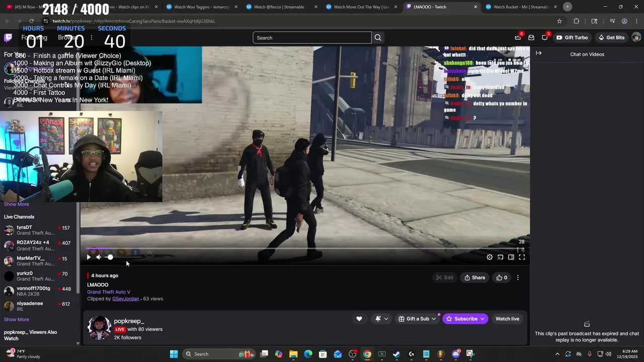
Task: Click the browser address bar URL
Action: (x=134, y=21)
